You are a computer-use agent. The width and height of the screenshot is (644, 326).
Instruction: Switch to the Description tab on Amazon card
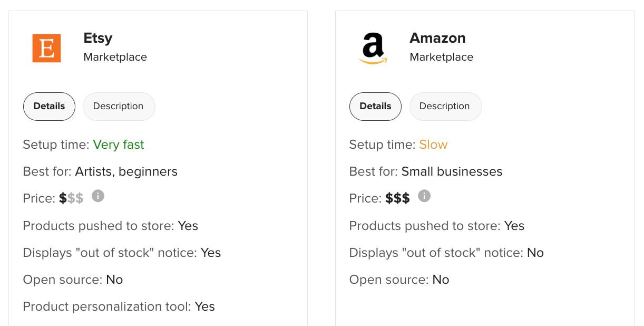click(445, 106)
